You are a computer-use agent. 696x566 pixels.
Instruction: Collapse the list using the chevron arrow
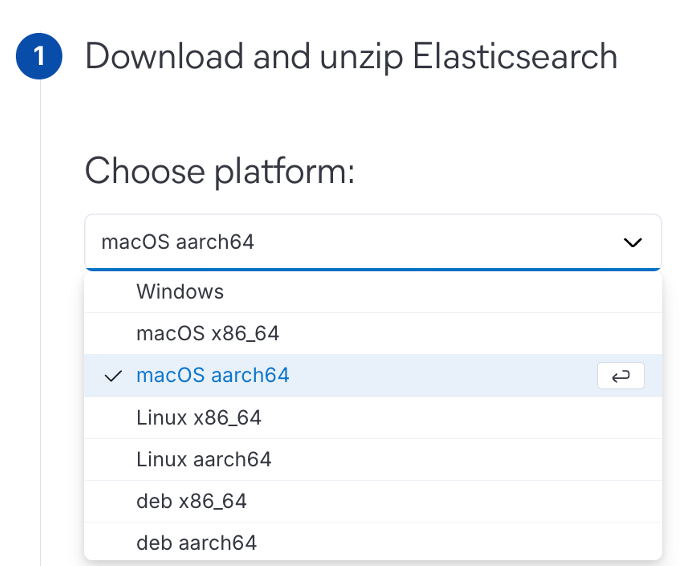633,242
